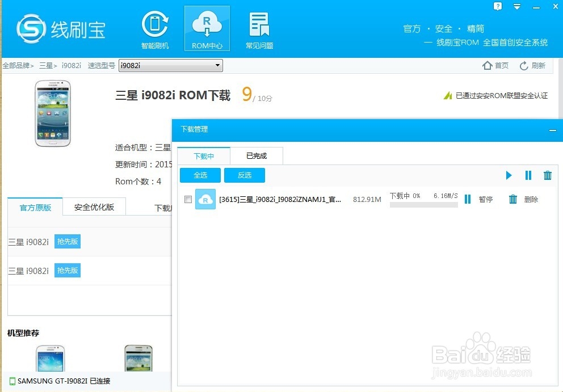The width and height of the screenshot is (563, 392).
Task: Click the 全选 select-all button
Action: pos(200,175)
